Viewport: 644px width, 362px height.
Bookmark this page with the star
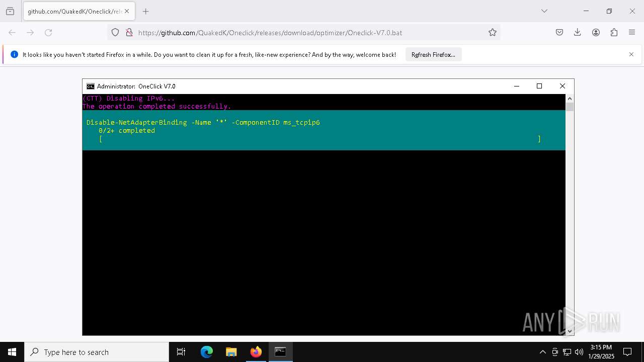point(493,33)
